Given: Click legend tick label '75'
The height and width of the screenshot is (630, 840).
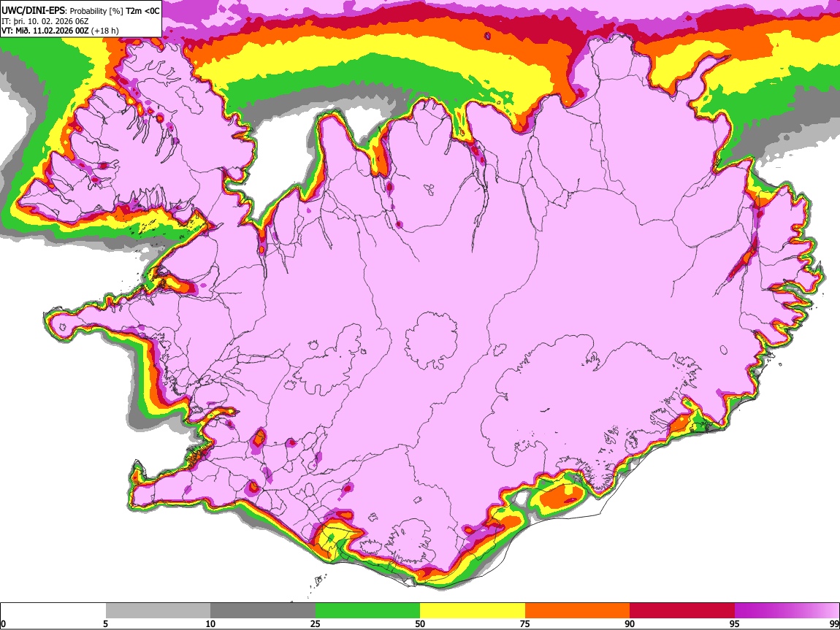Looking at the screenshot, I should pyautogui.click(x=525, y=624).
